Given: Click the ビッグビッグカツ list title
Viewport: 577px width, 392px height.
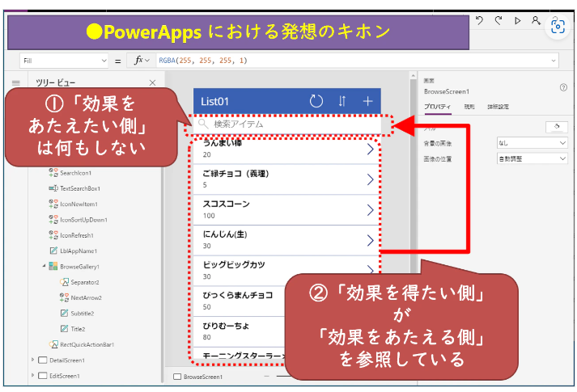Looking at the screenshot, I should point(234,264).
